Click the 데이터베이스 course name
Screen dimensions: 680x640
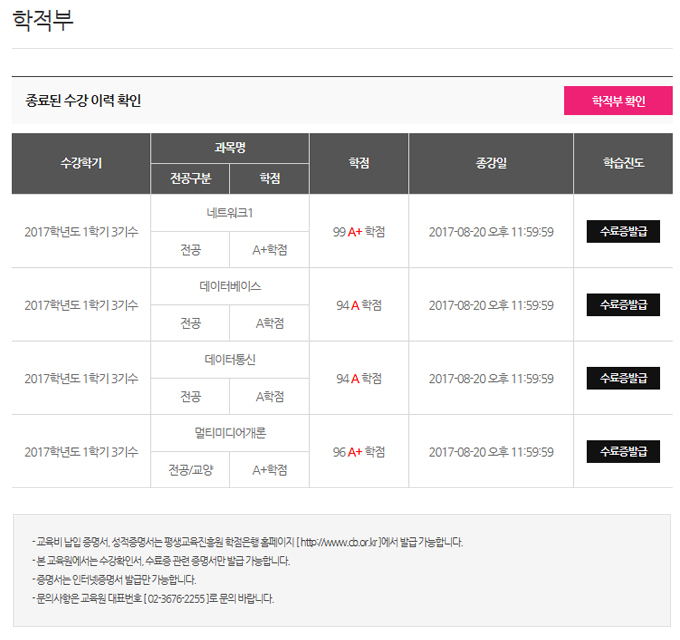coord(230,286)
